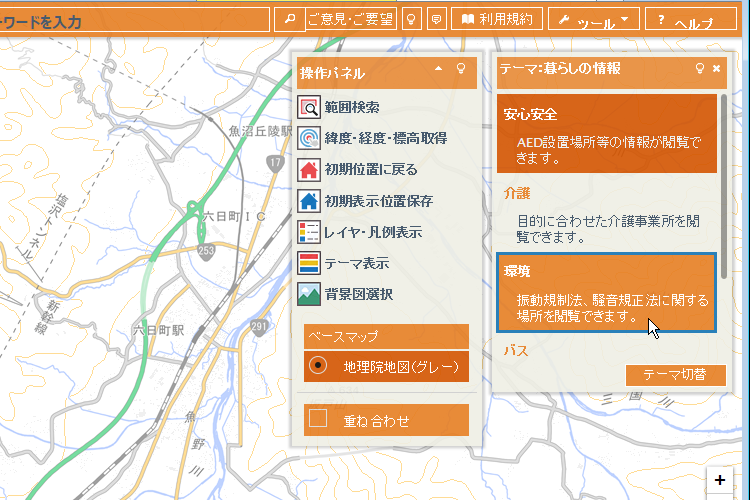Screen dimensions: 750x500
Task: Open ご意見・ご要望 feedback link
Action: point(351,19)
